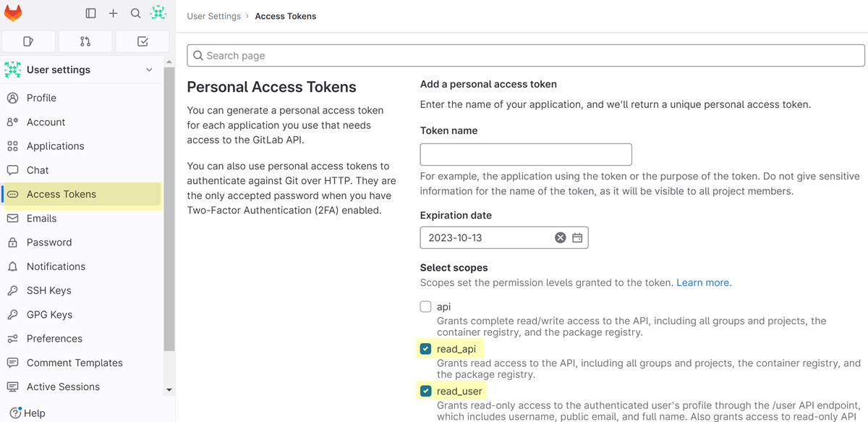The image size is (868, 422).
Task: Open the Notifications settings page
Action: click(56, 266)
